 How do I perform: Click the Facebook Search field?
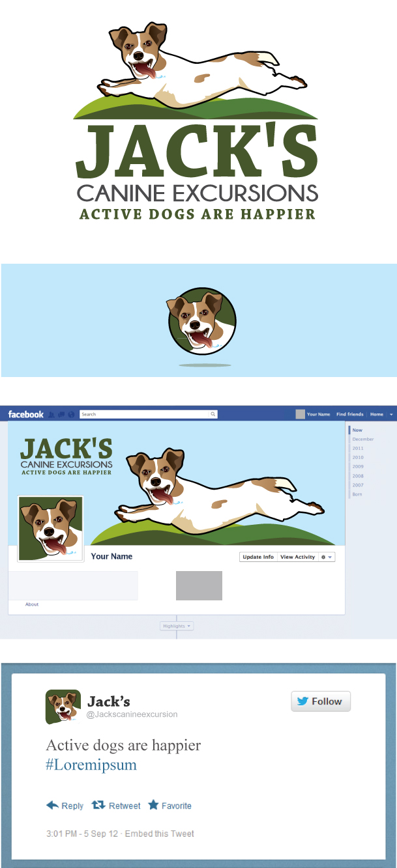pos(149,414)
